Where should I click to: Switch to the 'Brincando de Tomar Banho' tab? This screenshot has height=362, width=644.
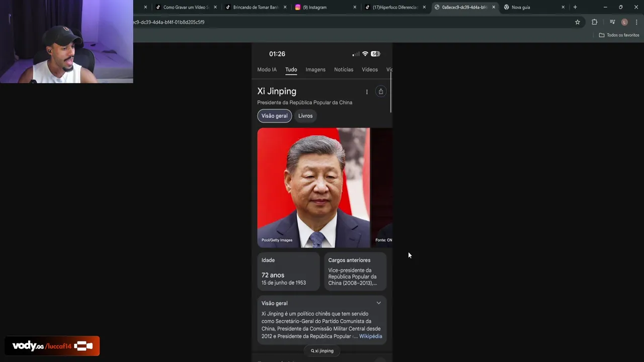tap(252, 7)
